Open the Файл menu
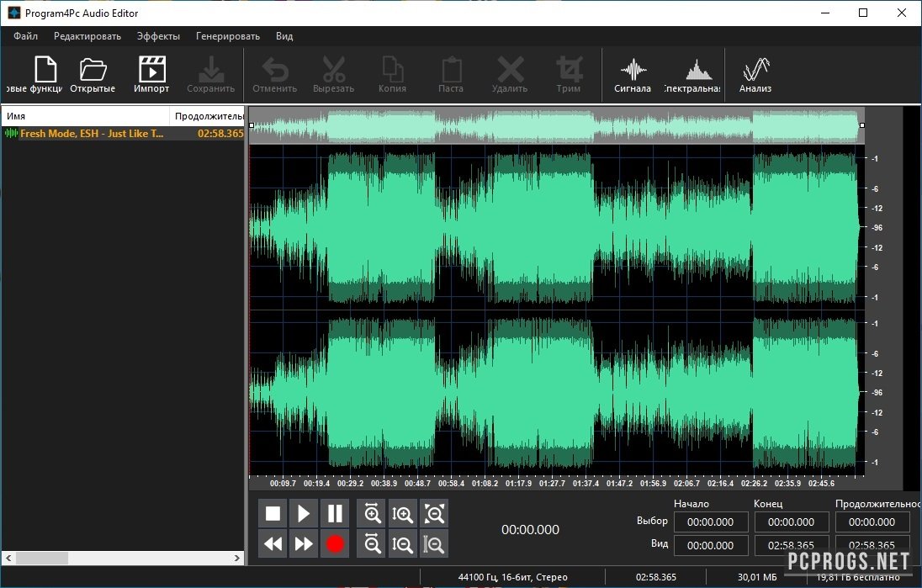The width and height of the screenshot is (922, 588). coord(25,36)
